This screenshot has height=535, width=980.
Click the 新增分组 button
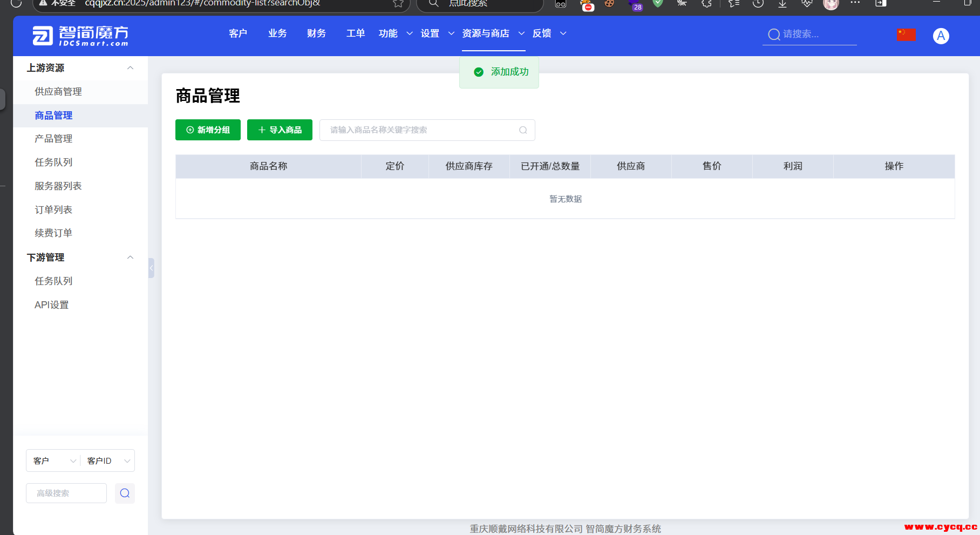[x=208, y=130]
